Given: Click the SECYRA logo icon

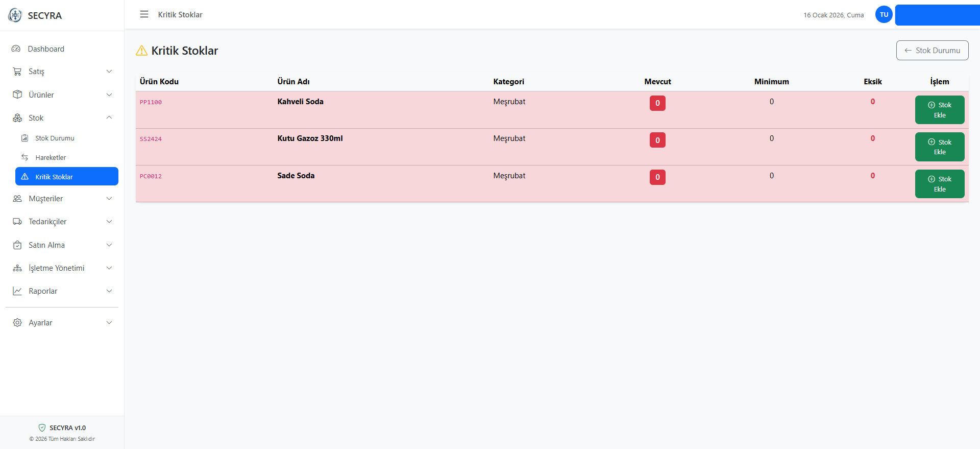Looking at the screenshot, I should point(15,15).
